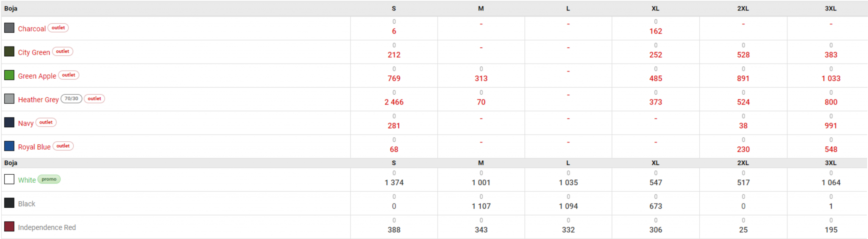Open the Charcoal product link
Viewport: 868px width, 239px height.
point(32,29)
